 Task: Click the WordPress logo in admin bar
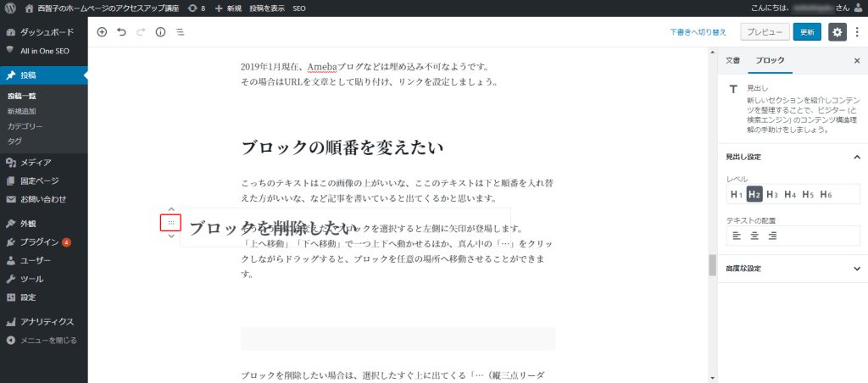pos(10,8)
